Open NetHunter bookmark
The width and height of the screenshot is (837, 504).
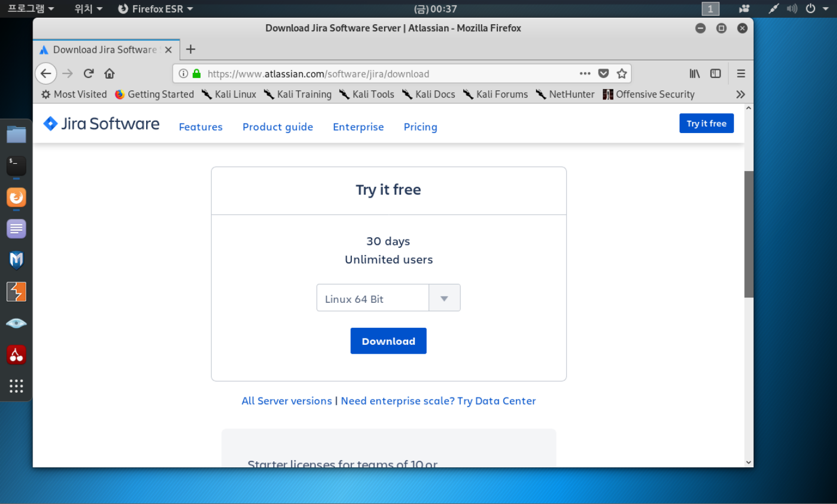coord(565,94)
